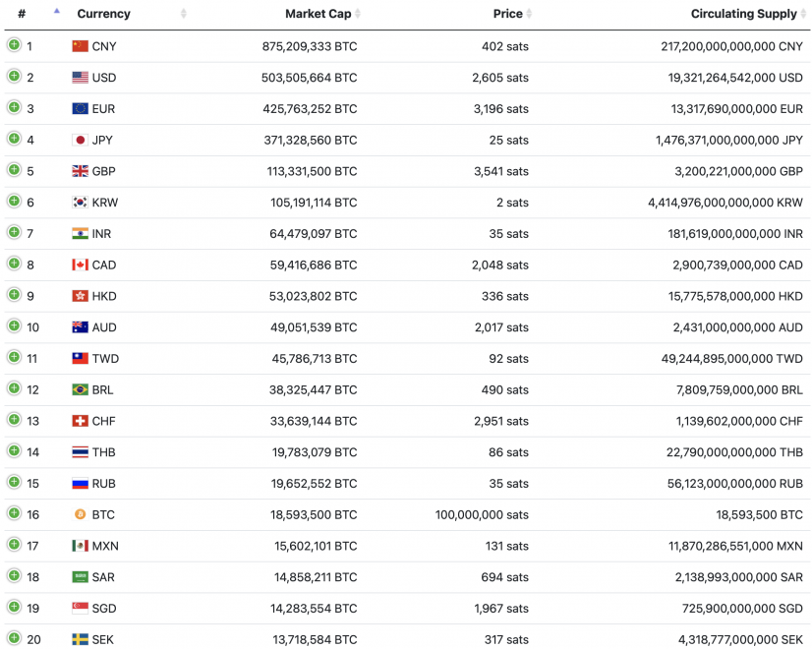The image size is (812, 649).
Task: Select the EU flag icon beside EUR
Action: [79, 108]
